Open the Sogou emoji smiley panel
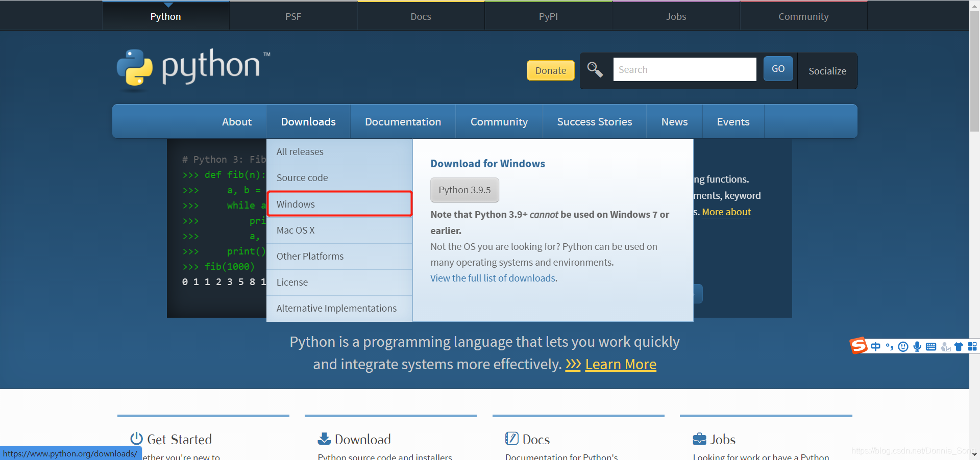 coord(903,347)
